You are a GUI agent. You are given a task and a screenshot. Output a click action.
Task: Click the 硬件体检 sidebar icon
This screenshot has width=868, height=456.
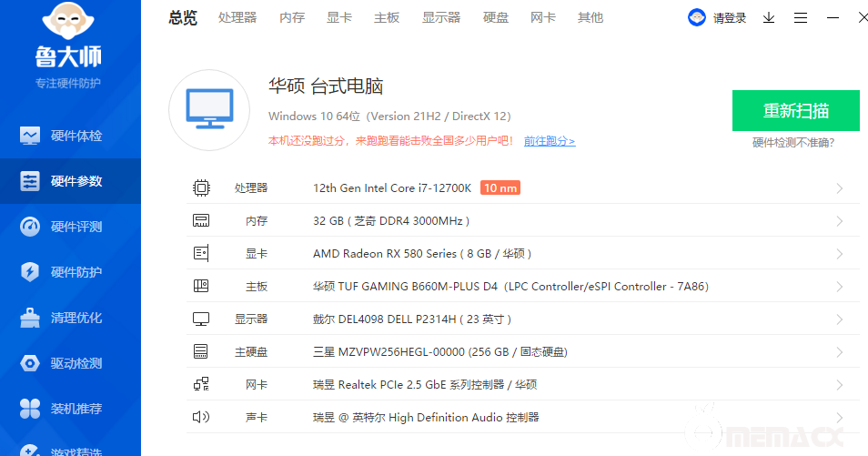tap(31, 136)
